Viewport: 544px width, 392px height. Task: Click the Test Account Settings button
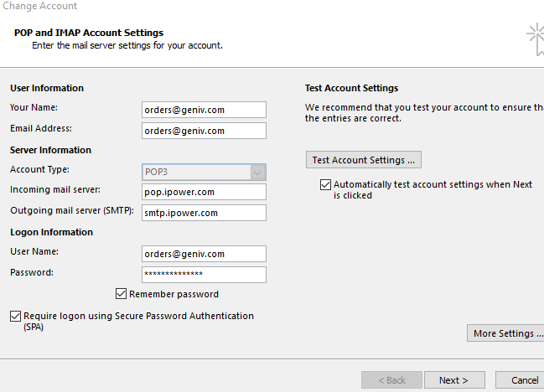tap(364, 160)
